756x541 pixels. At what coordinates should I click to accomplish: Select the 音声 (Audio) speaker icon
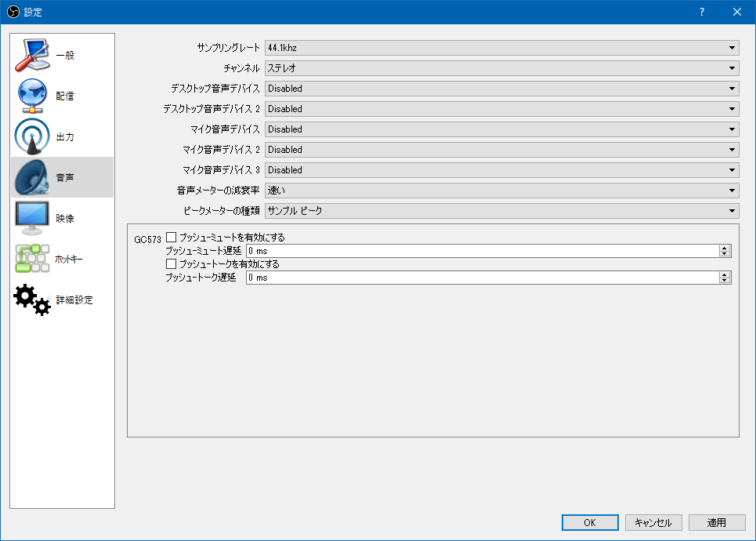click(32, 177)
